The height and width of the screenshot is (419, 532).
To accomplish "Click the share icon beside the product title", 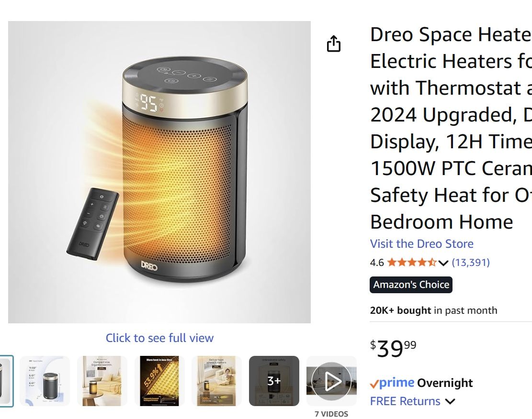I will (334, 43).
